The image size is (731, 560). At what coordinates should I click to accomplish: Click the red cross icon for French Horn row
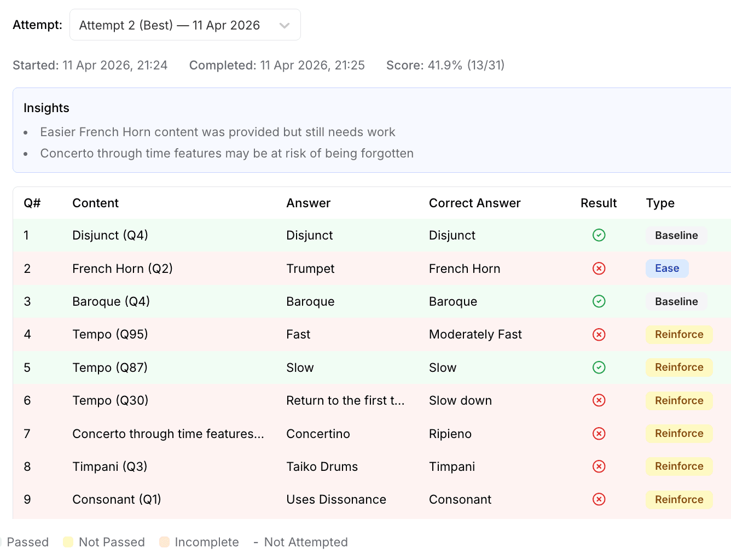coord(599,269)
